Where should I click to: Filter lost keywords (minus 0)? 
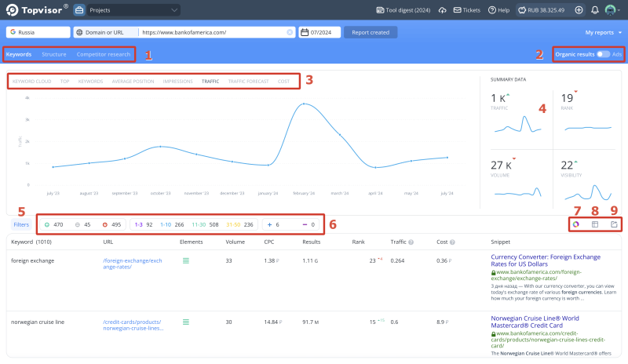click(x=309, y=224)
